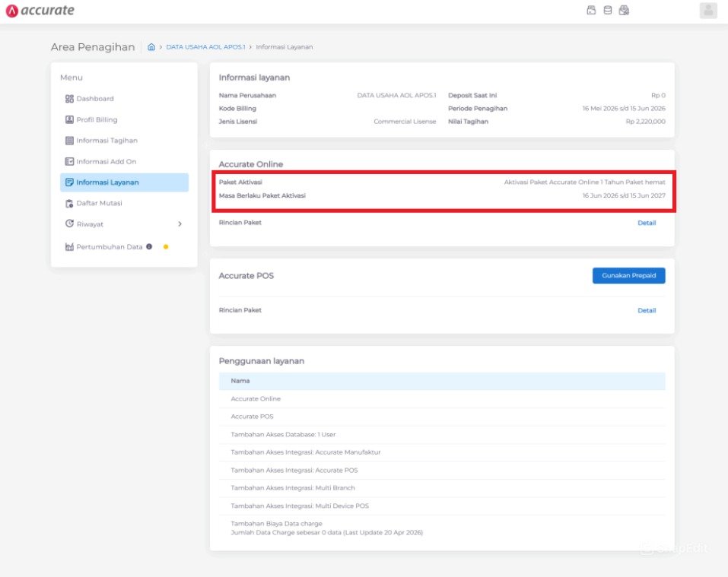Open Profil Billing menu item
Screen dimensions: 728x577
tap(125, 119)
